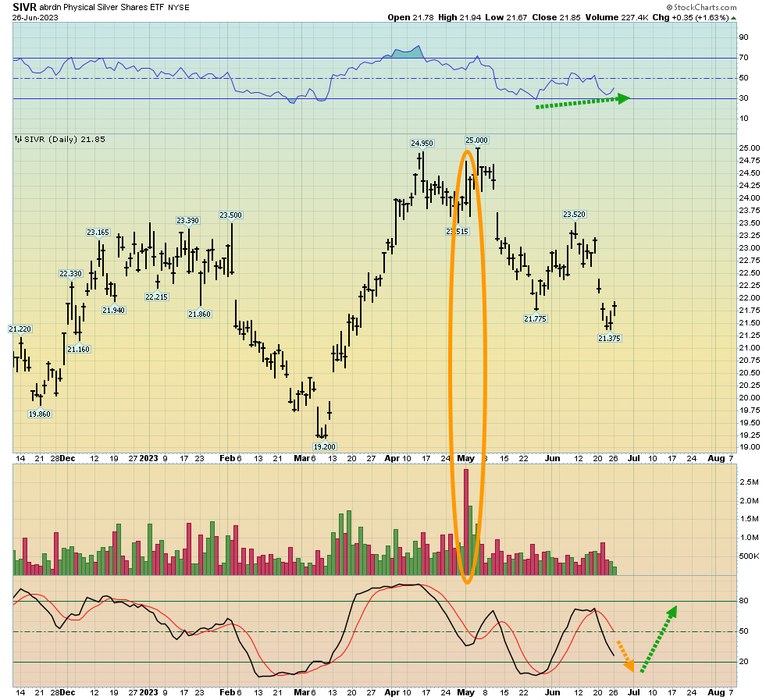Click the RSI 50 axis label
This screenshot has height=700, width=773.
[743, 78]
